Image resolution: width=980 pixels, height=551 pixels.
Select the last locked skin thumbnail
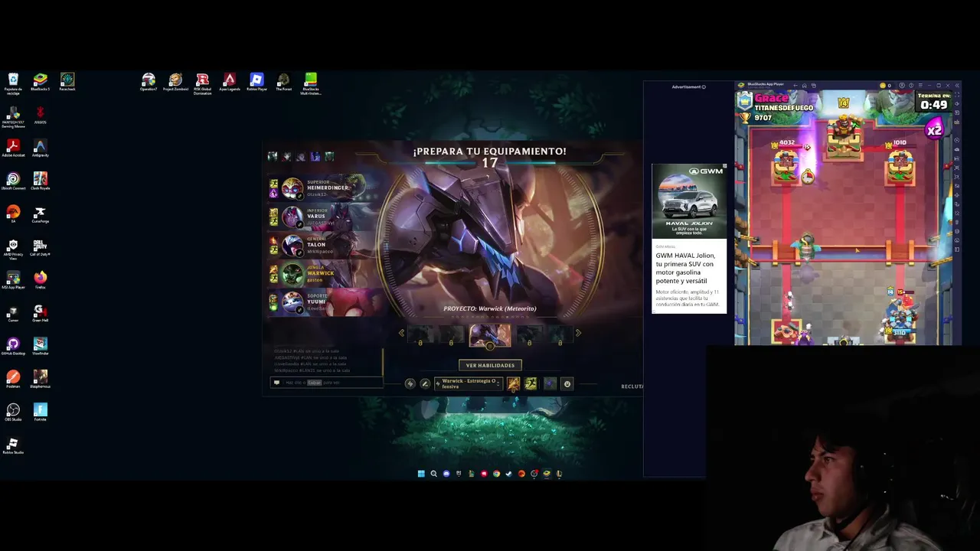tap(560, 335)
